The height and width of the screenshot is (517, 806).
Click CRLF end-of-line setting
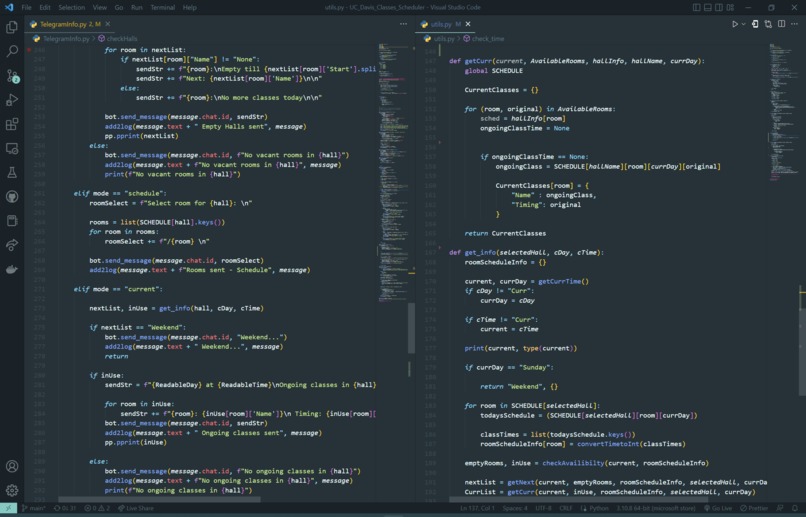pyautogui.click(x=565, y=508)
